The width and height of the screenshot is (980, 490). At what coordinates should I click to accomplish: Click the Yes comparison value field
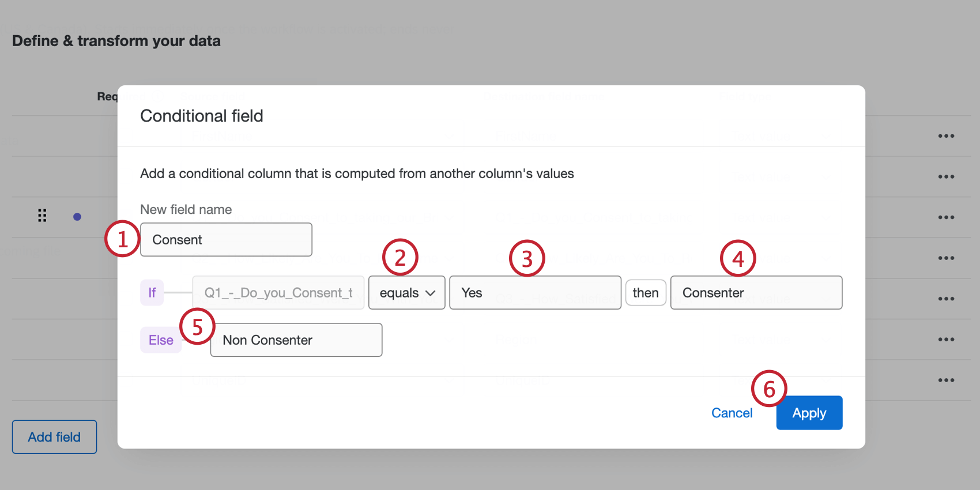[x=535, y=293]
